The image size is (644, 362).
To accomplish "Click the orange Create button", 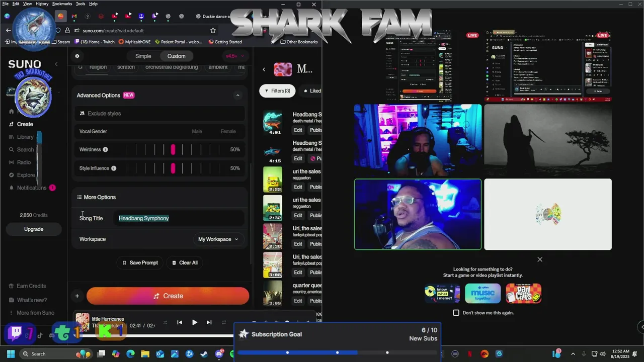I will pos(168,296).
